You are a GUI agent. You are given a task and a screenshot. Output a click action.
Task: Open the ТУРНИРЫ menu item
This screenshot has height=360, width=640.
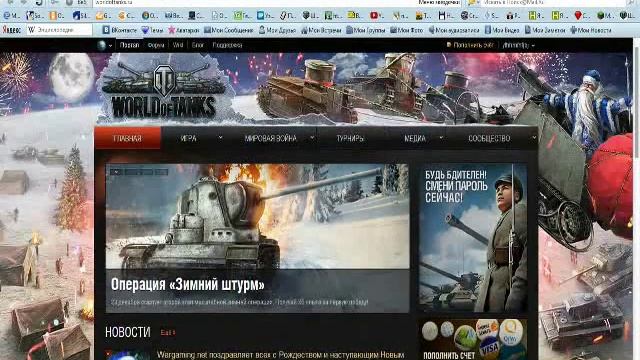[350, 138]
